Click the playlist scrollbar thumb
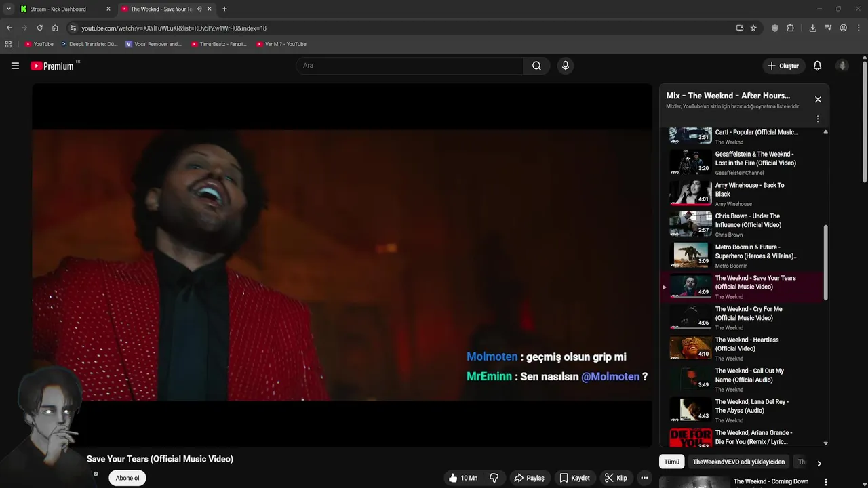 pyautogui.click(x=825, y=263)
